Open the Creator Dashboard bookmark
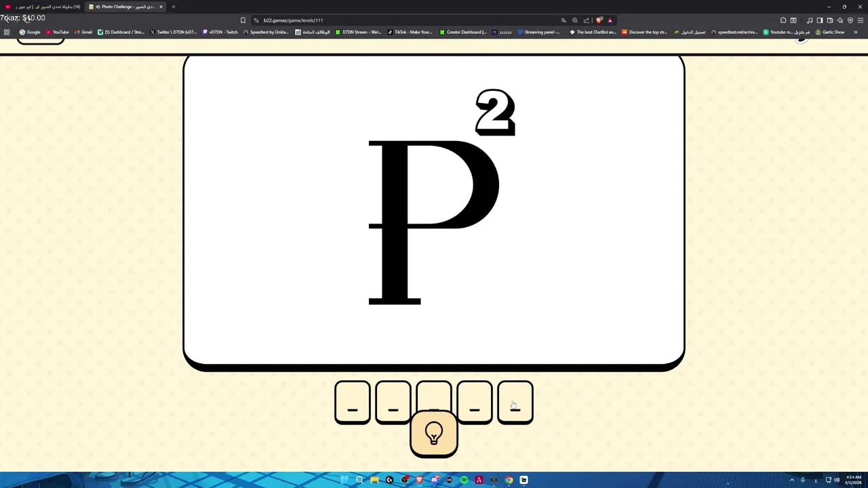868x488 pixels. click(x=463, y=32)
